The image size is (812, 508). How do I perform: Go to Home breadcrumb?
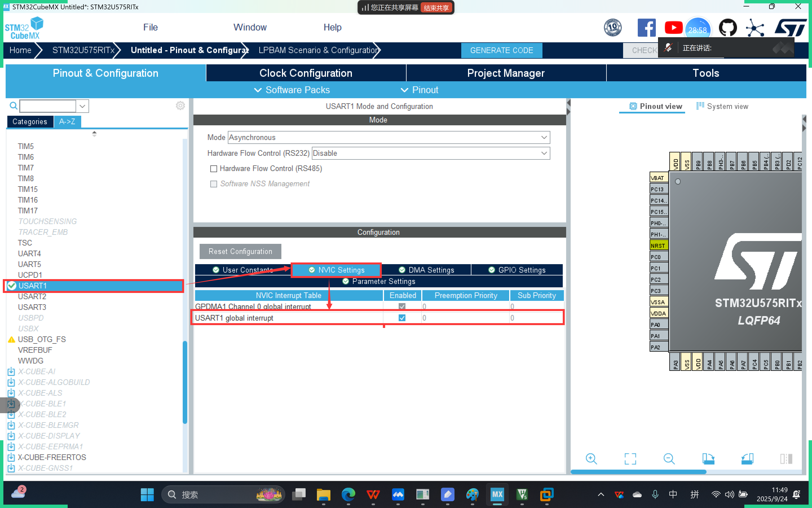[20, 51]
